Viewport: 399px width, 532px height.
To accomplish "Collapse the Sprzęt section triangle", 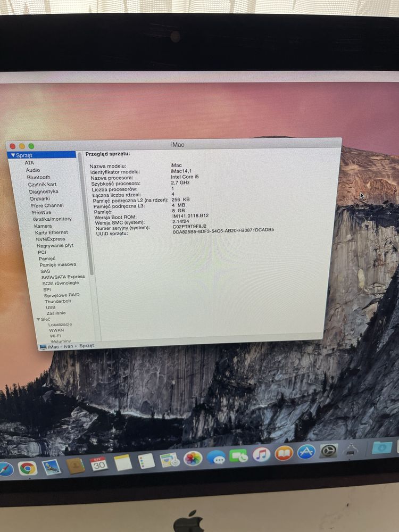I will click(13, 155).
